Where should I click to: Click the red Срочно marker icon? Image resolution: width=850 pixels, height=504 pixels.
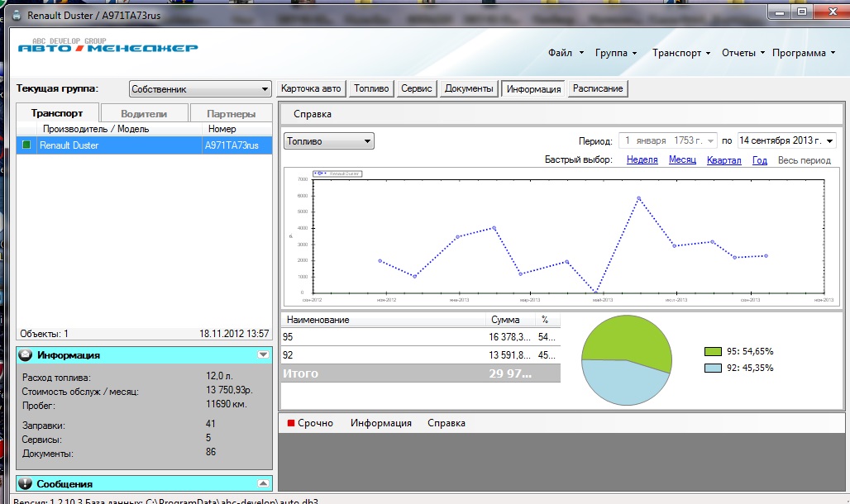[x=291, y=423]
